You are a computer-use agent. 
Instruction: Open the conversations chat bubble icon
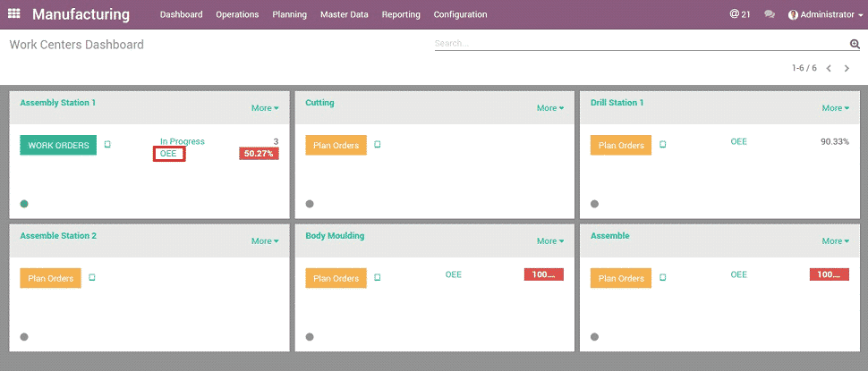point(770,14)
